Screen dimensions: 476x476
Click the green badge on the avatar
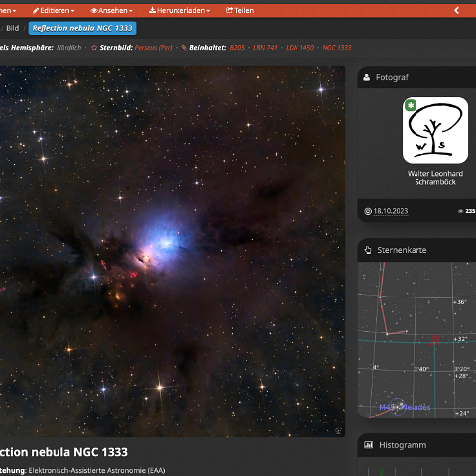click(x=411, y=105)
